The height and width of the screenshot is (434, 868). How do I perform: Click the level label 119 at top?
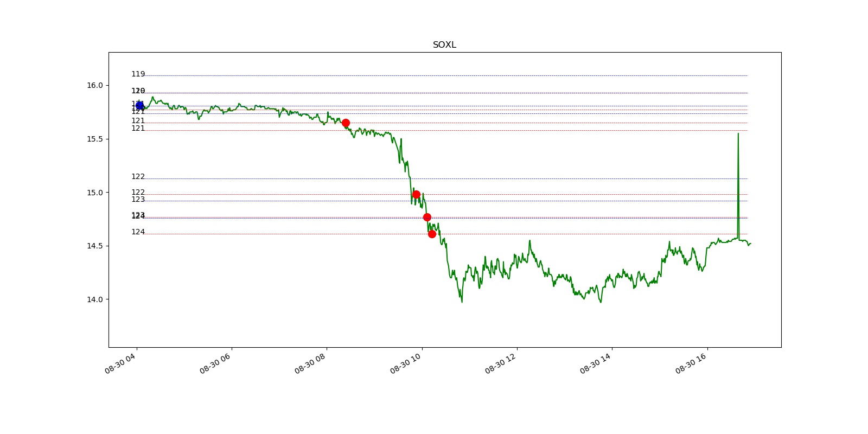[138, 74]
